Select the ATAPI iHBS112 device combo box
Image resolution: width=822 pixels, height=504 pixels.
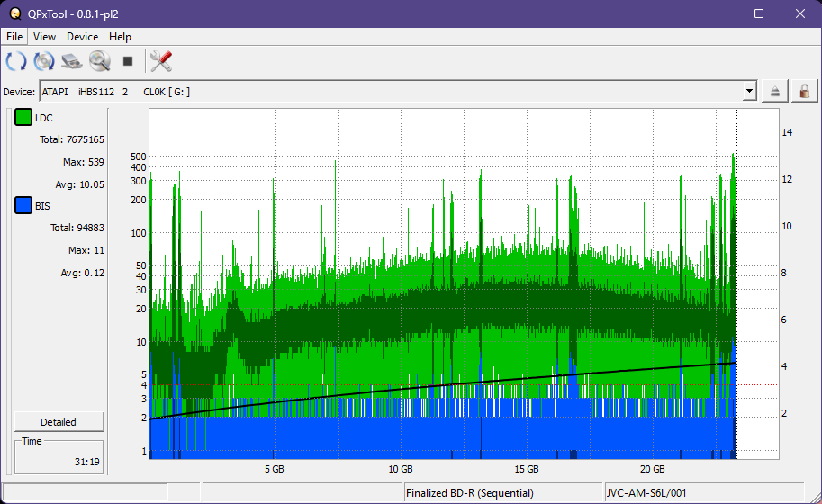click(x=398, y=92)
